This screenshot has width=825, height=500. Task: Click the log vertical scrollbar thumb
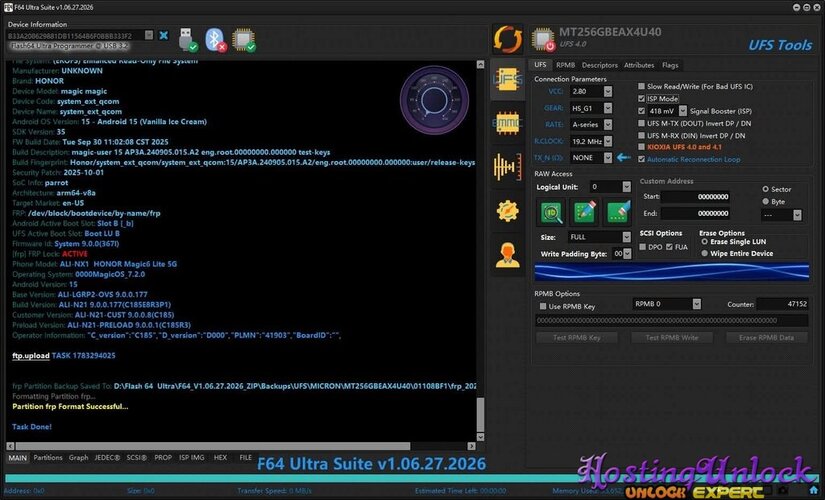click(480, 414)
